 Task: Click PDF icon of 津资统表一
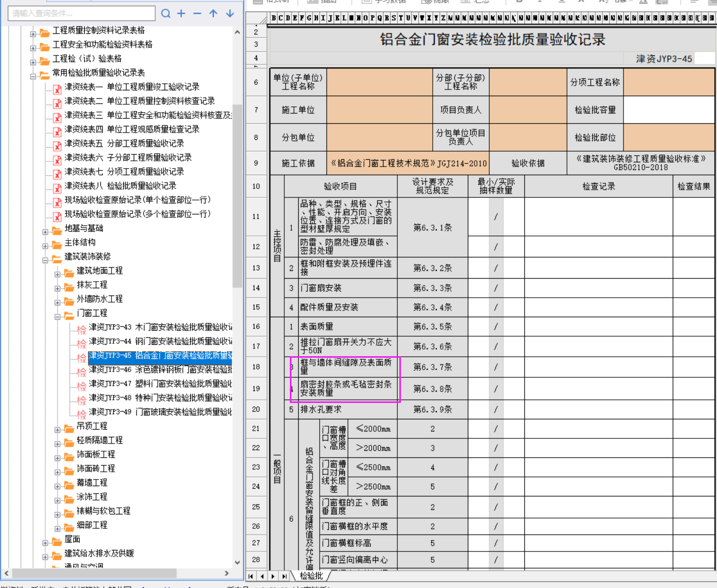click(58, 89)
